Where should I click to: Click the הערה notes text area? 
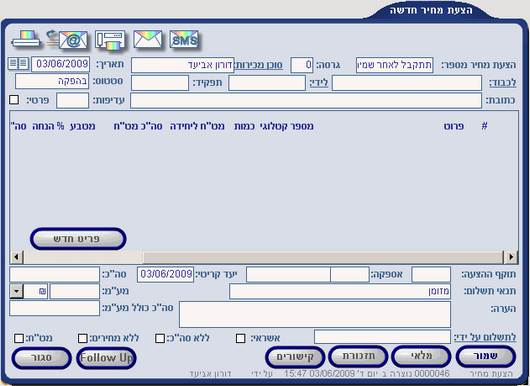point(315,315)
